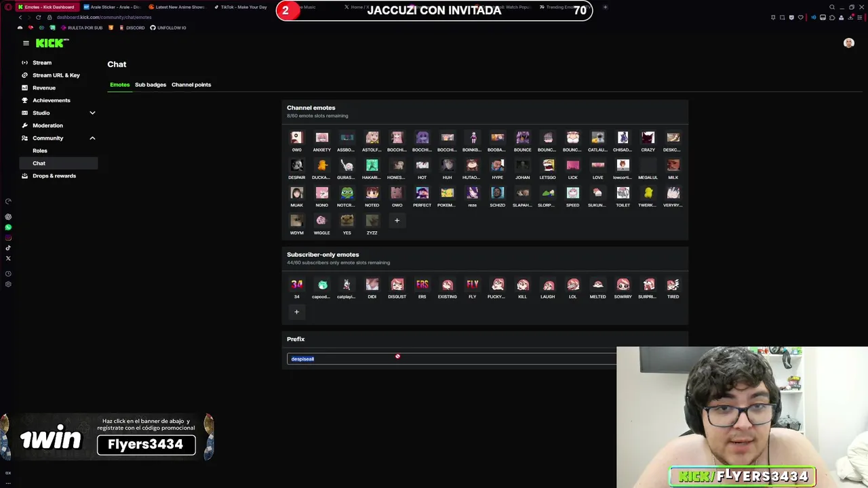Image resolution: width=868 pixels, height=488 pixels.
Task: Select the TOILET channel emote
Action: click(623, 197)
